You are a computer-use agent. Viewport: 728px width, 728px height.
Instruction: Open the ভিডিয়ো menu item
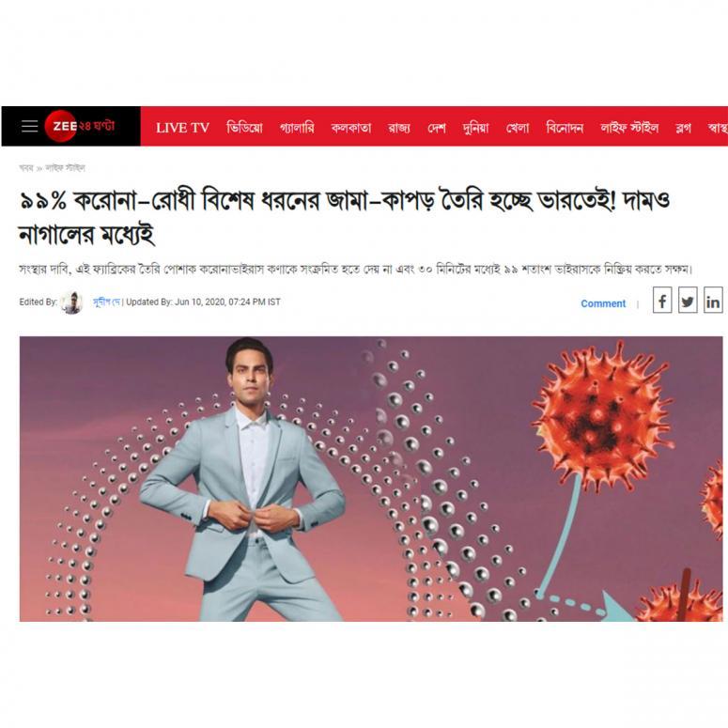pos(244,127)
